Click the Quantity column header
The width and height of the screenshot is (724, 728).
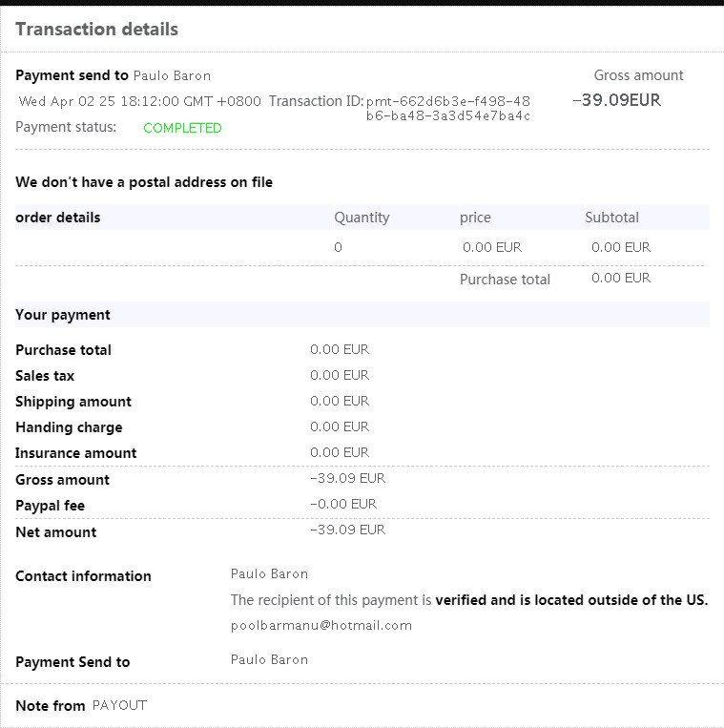coord(362,218)
